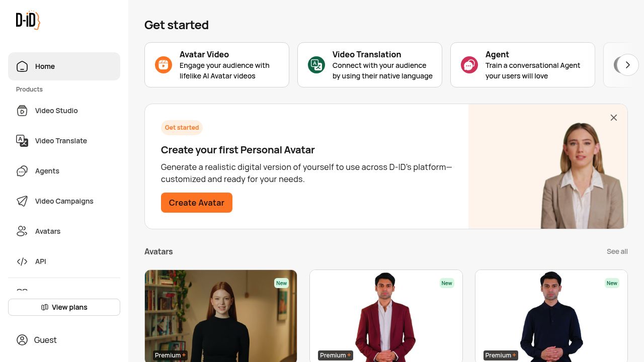Click Premium badge on red blazer avatar

click(x=336, y=355)
